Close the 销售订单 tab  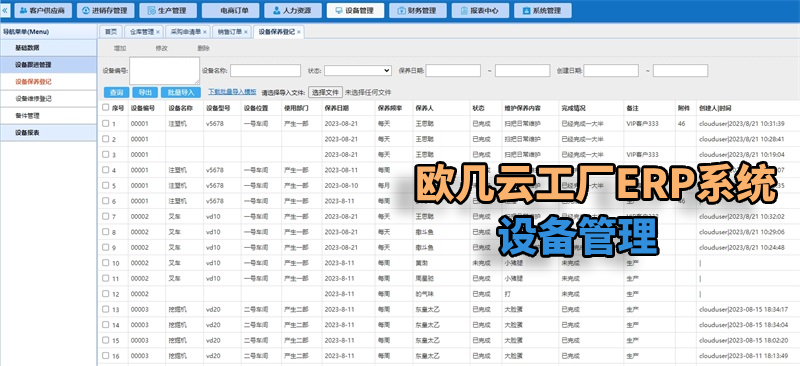[245, 32]
